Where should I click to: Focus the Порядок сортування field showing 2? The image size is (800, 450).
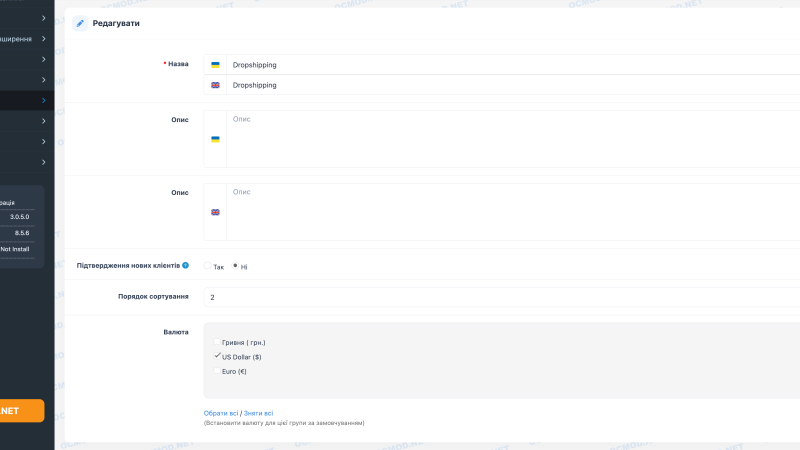tap(502, 297)
